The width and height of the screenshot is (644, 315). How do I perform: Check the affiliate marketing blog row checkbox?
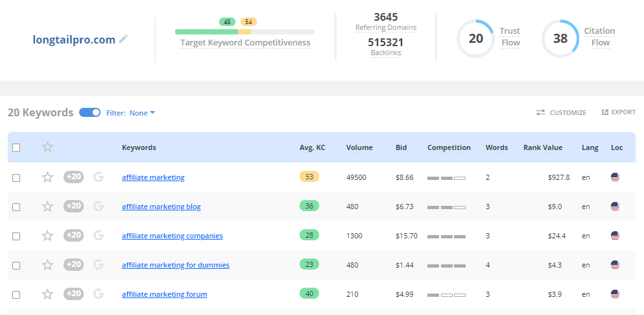[x=16, y=207]
